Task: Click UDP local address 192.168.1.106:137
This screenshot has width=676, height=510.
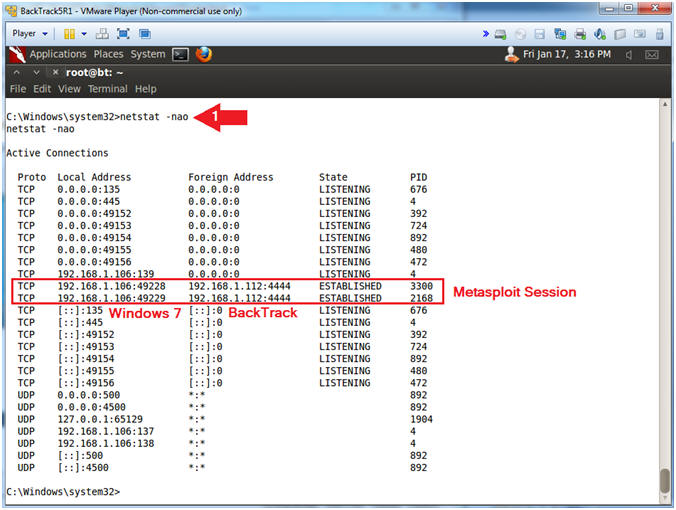Action: click(x=106, y=431)
